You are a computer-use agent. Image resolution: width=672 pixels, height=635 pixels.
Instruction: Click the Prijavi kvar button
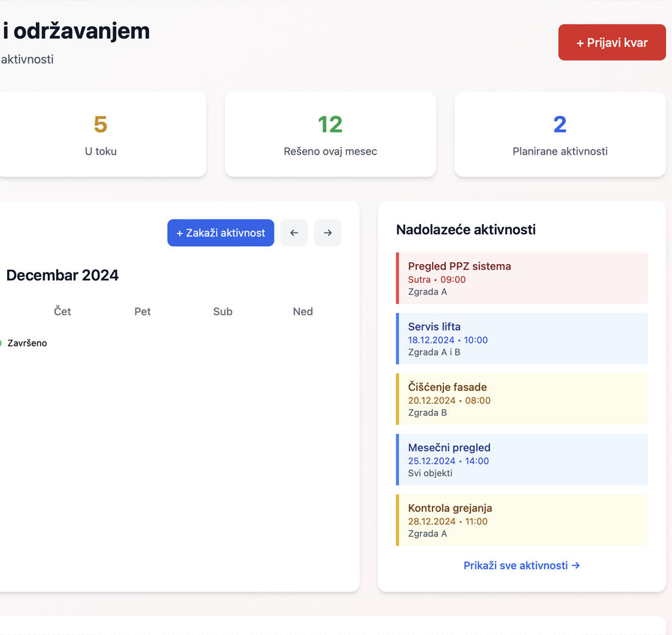[612, 42]
